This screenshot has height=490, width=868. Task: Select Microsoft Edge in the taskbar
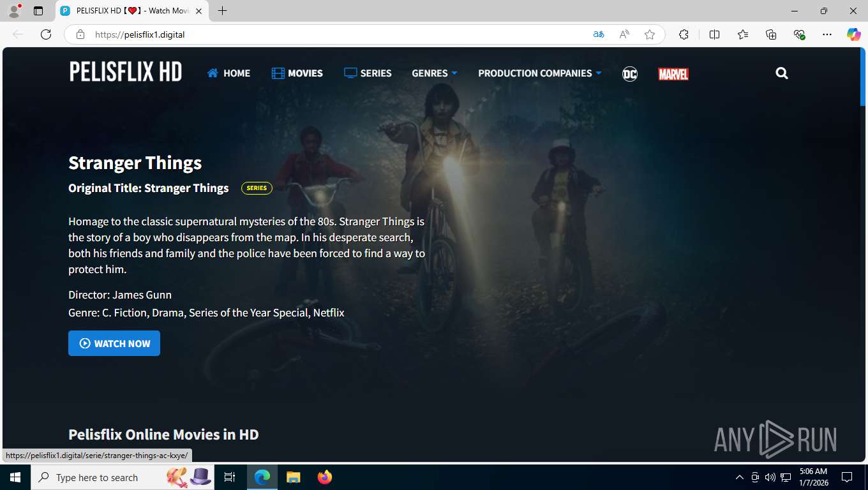pos(262,477)
